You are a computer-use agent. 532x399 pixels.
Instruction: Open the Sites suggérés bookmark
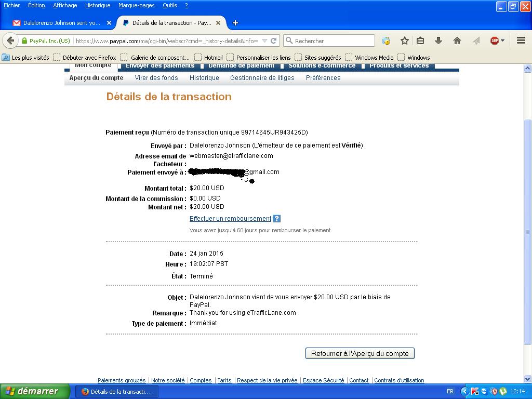[318, 57]
